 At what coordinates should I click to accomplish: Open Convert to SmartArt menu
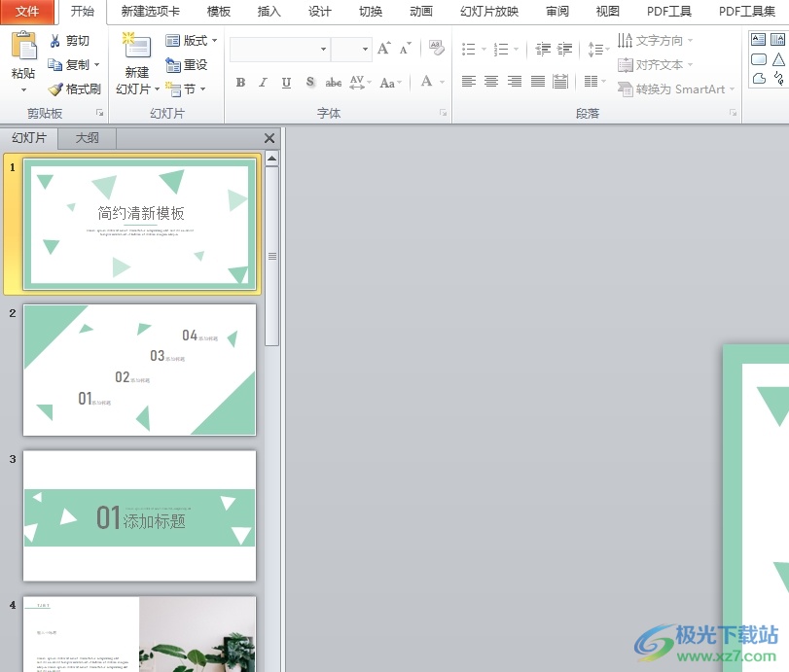(676, 89)
